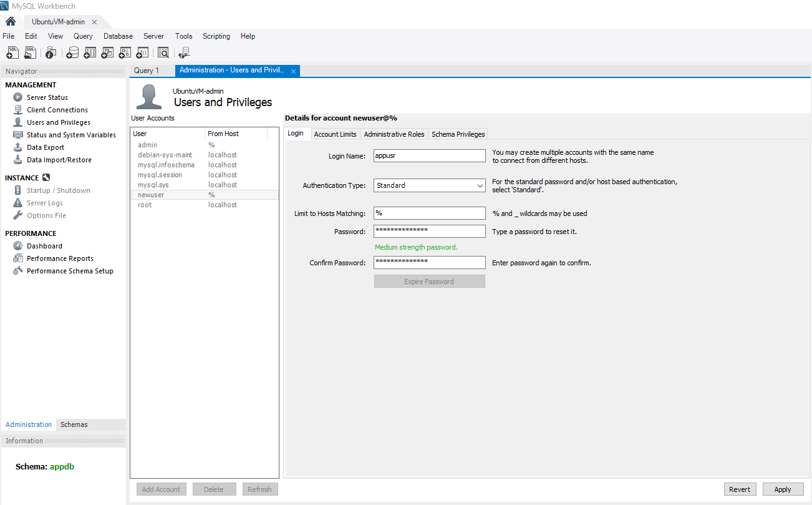
Task: Switch to the Administrative Roles tab
Action: point(394,134)
